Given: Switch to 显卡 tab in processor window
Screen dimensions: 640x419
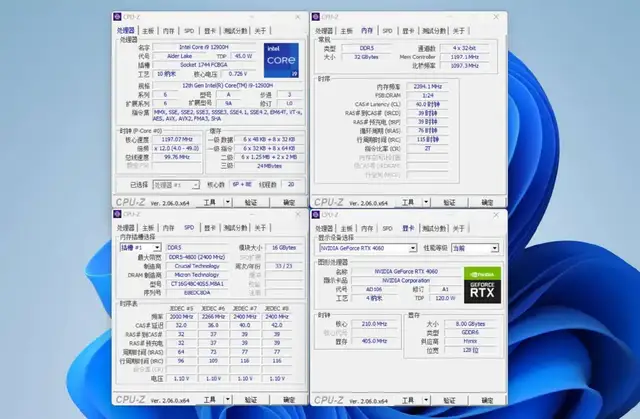Looking at the screenshot, I should pyautogui.click(x=210, y=31).
